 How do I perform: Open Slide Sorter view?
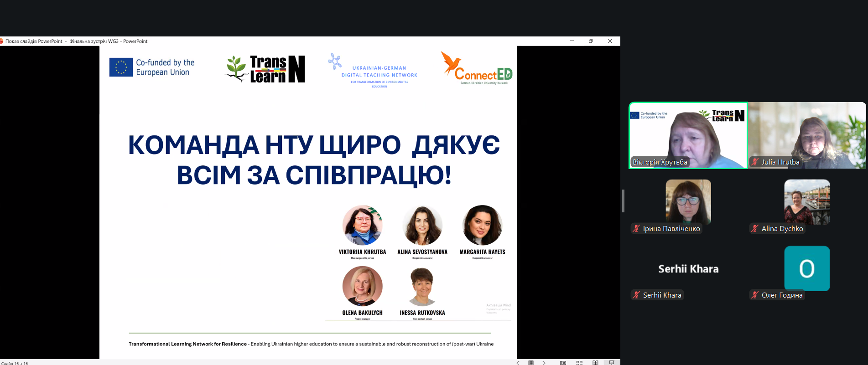(x=579, y=363)
